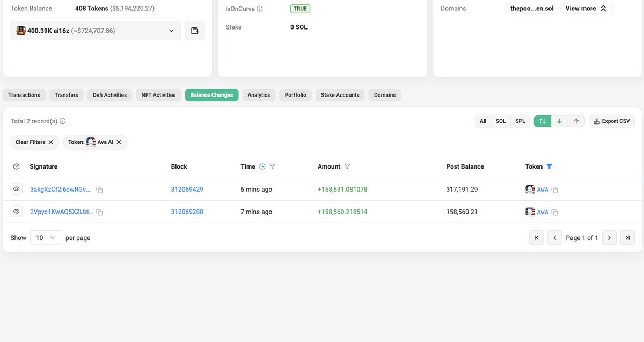Click the Post Balance column header
The image size is (644, 342).
[465, 166]
